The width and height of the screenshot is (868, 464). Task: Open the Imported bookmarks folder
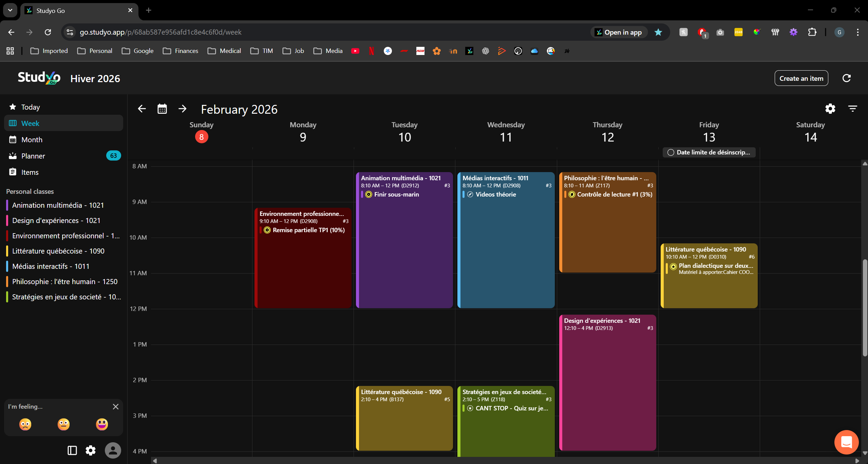pyautogui.click(x=49, y=51)
